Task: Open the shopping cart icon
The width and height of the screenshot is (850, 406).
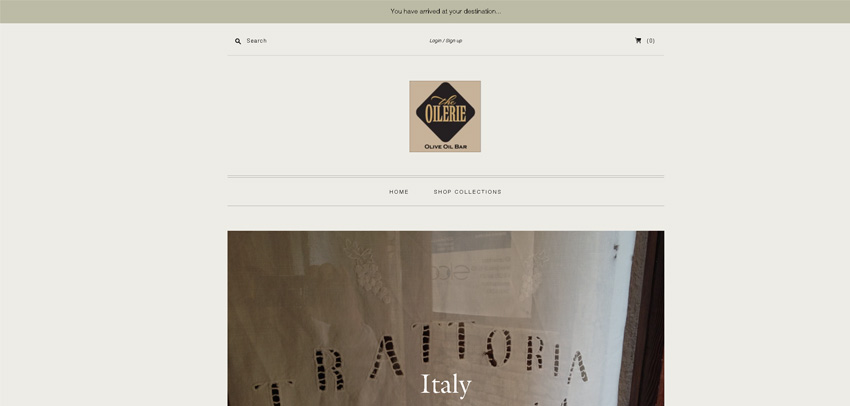Action: click(x=638, y=41)
